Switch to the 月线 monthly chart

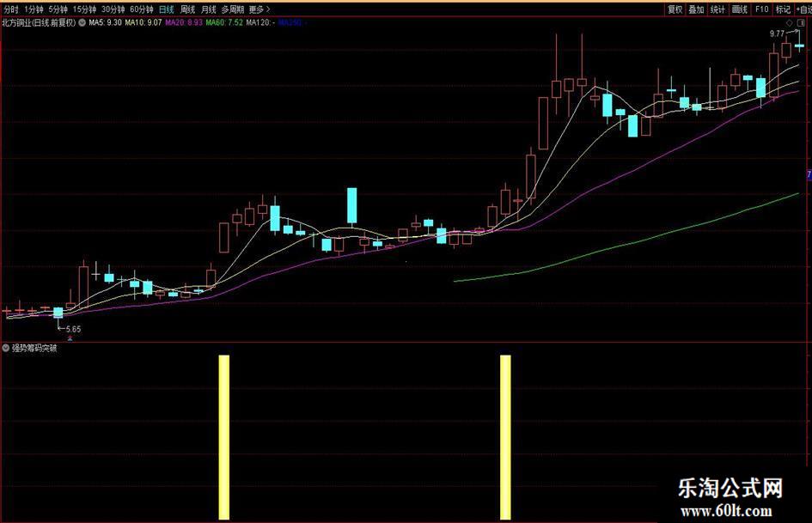[208, 9]
